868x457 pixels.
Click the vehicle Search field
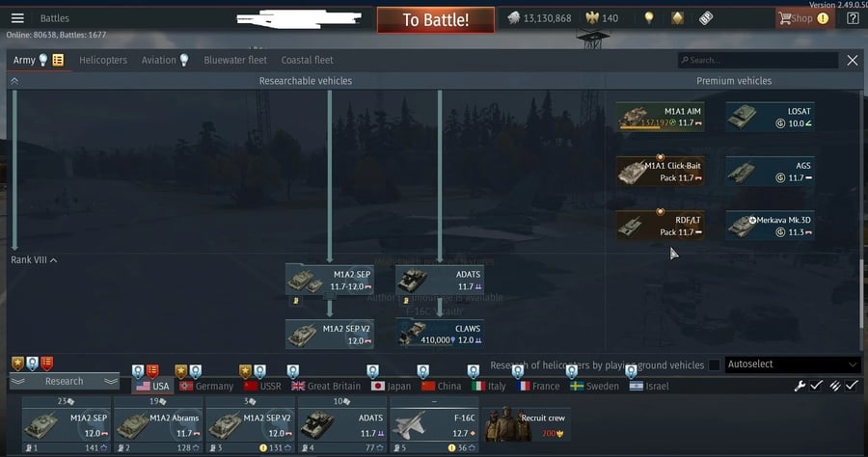(x=758, y=60)
